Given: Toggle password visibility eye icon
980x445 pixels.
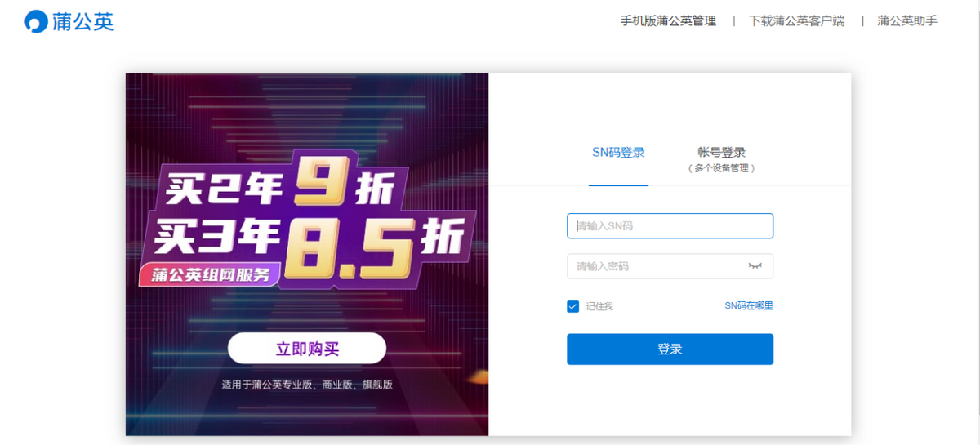Looking at the screenshot, I should click(x=755, y=266).
